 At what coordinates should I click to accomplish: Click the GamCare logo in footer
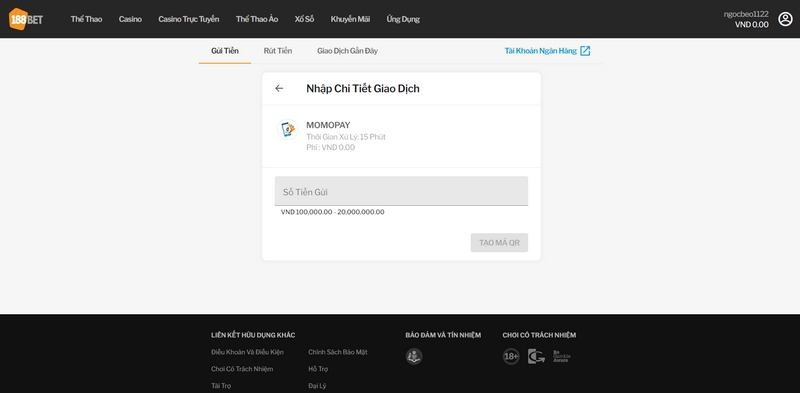point(536,356)
